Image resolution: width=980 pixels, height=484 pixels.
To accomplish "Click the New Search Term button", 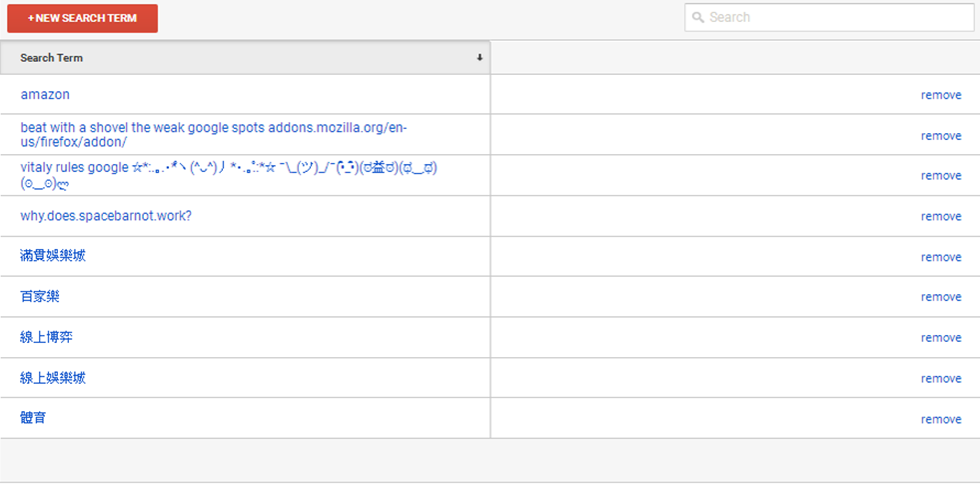I will [x=83, y=18].
